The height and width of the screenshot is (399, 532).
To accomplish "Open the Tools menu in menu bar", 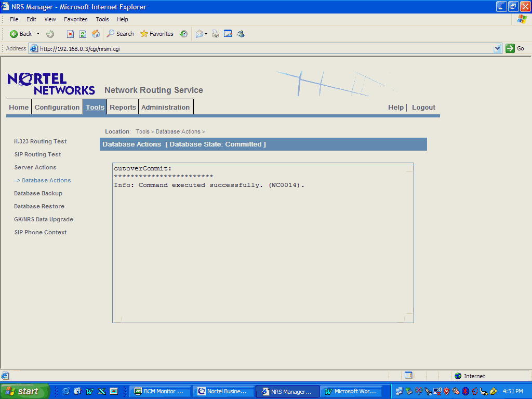I will [x=102, y=19].
